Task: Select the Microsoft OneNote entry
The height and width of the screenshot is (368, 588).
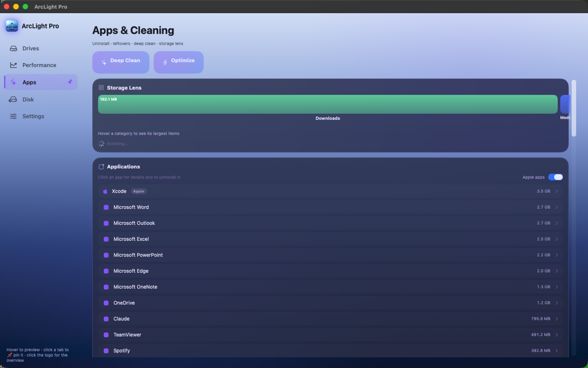Action: (330, 287)
